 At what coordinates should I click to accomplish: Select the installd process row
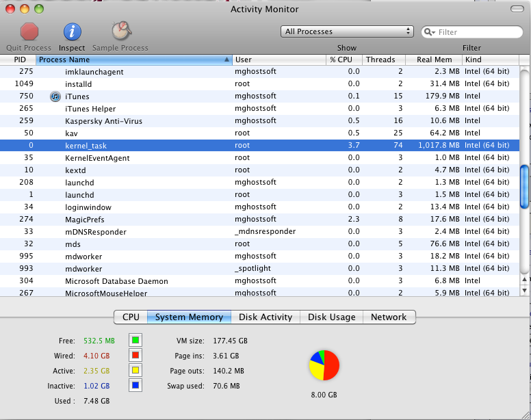click(x=259, y=84)
